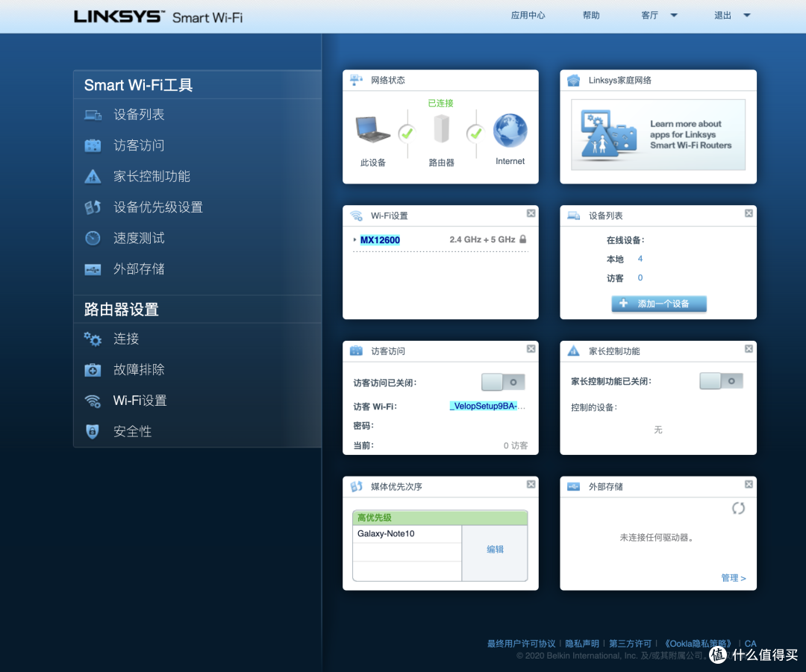This screenshot has width=806, height=672.
Task: Click the Linksys apps promo banner
Action: coord(658,135)
